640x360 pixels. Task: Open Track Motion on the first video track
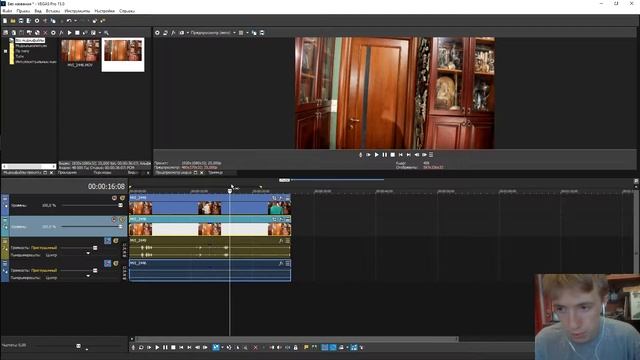pyautogui.click(x=114, y=198)
